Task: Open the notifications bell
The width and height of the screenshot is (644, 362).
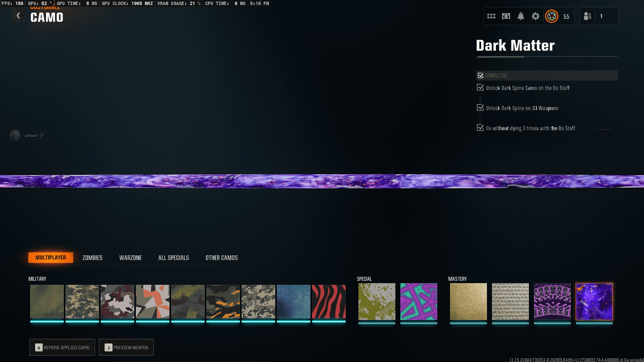Action: (521, 16)
